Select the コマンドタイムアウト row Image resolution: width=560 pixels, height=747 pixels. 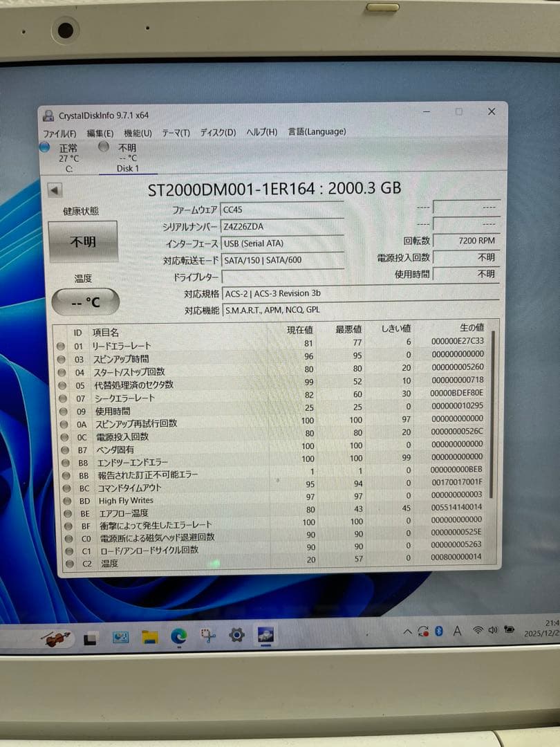[x=274, y=486]
